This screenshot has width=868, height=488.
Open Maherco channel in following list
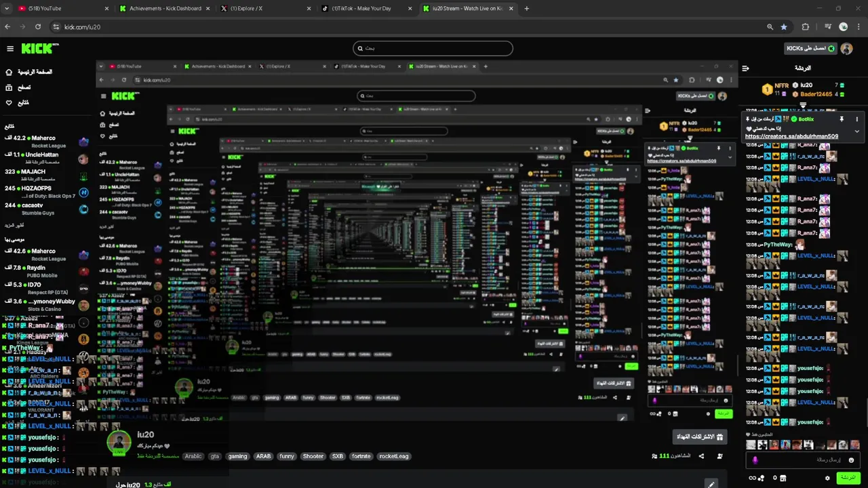tap(45, 142)
